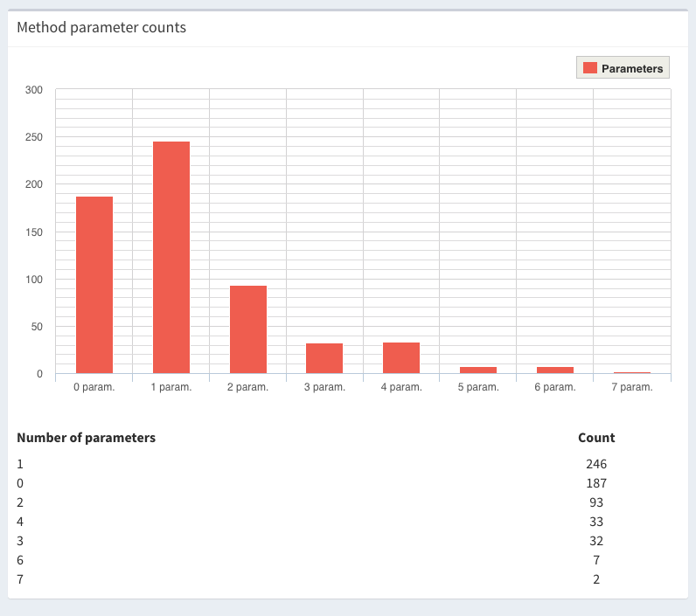Image resolution: width=696 pixels, height=616 pixels.
Task: Click the "Number of parameters" column header
Action: click(86, 438)
